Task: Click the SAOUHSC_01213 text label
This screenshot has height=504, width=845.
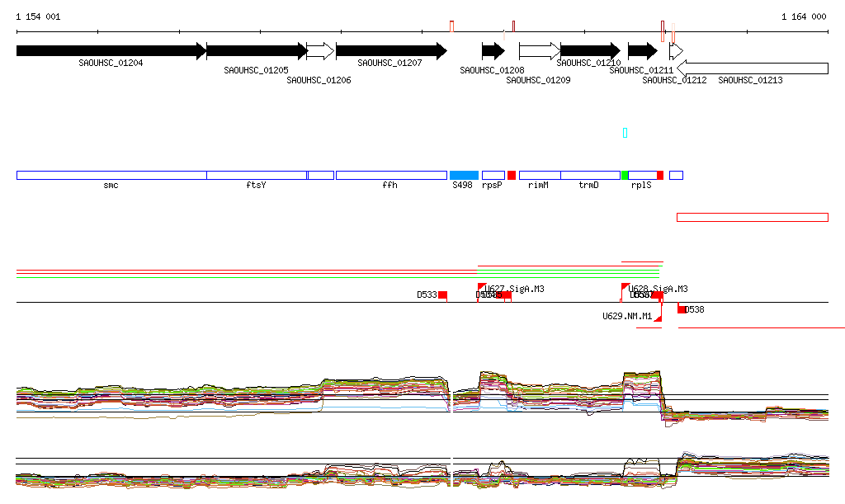Action: [x=750, y=80]
